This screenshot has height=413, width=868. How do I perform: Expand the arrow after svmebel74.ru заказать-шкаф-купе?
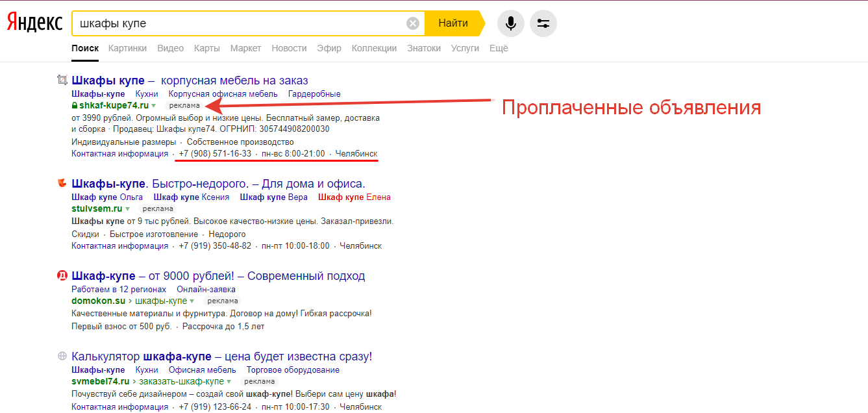point(229,381)
